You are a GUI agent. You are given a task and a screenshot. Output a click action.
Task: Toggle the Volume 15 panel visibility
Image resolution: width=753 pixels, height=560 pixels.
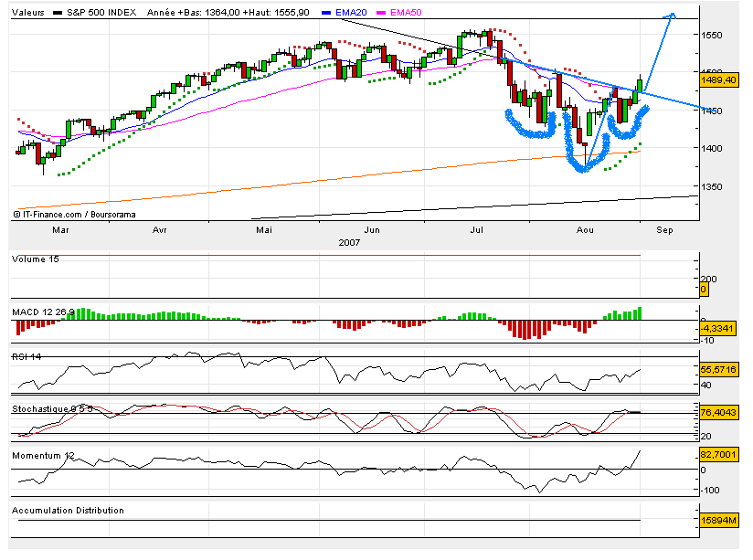tap(35, 259)
